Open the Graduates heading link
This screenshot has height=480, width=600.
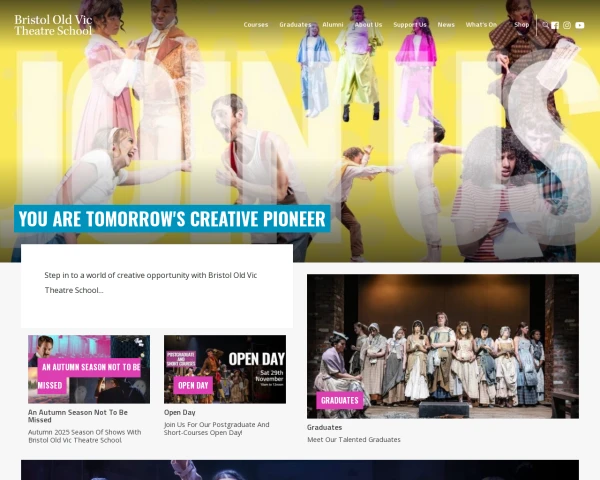pyautogui.click(x=324, y=427)
